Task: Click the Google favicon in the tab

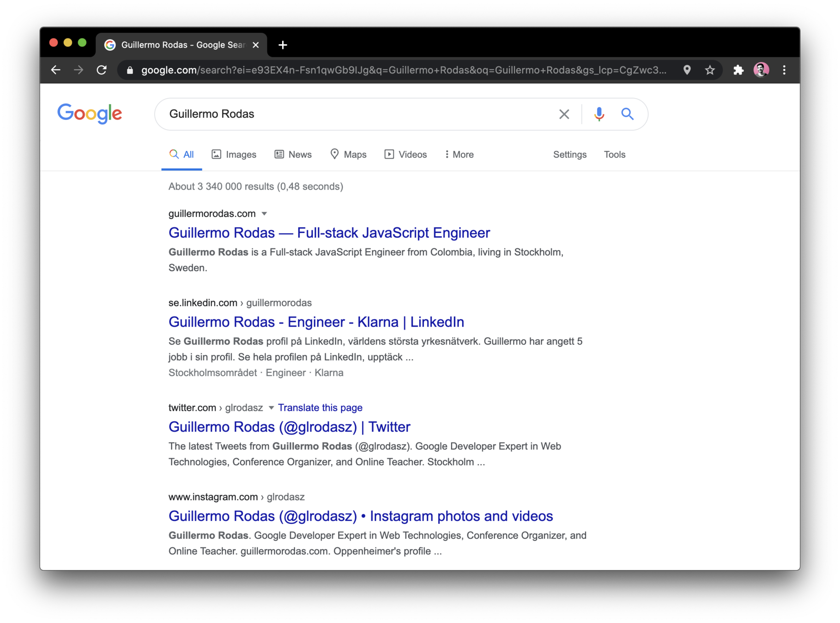Action: point(110,45)
